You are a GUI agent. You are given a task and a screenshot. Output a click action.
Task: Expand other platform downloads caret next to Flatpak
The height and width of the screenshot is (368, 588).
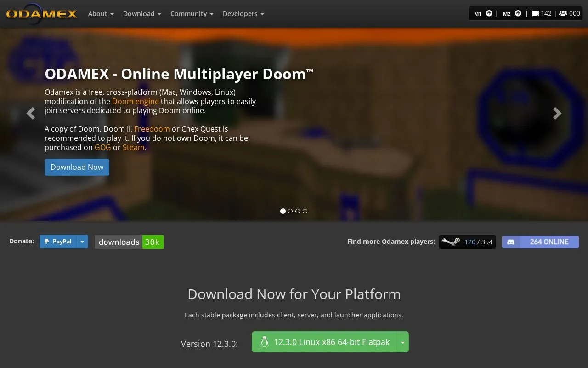click(403, 342)
